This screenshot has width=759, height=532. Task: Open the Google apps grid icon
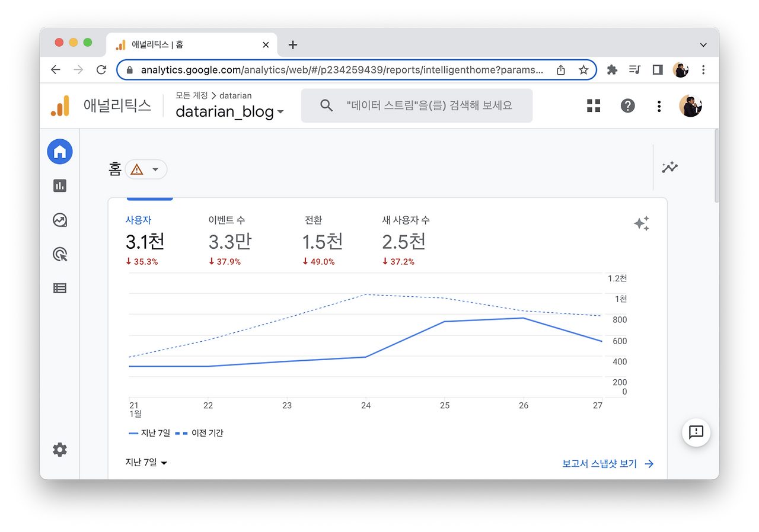594,105
